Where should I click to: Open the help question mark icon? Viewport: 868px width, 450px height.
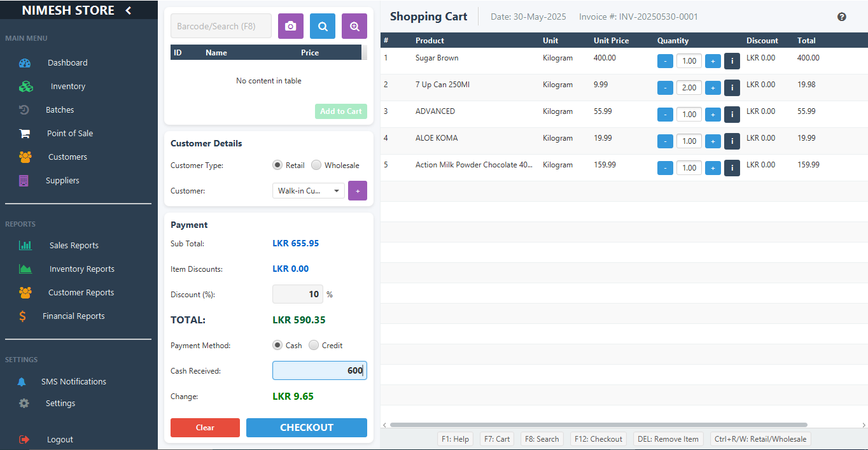[842, 17]
